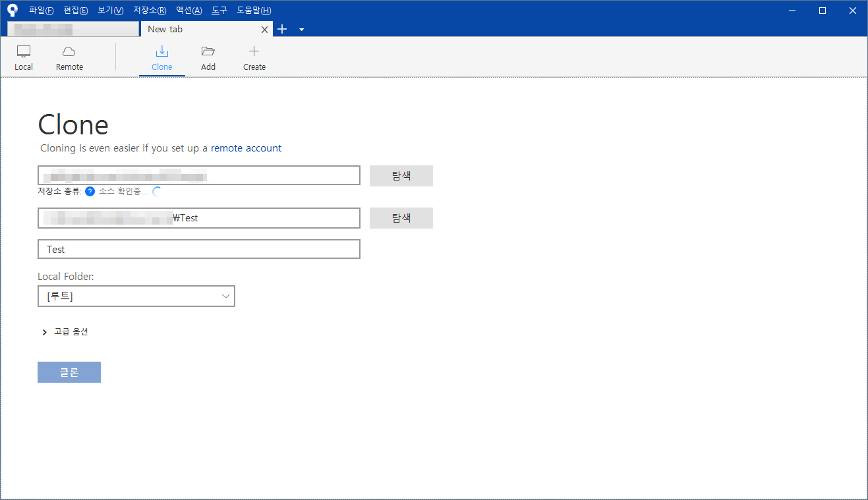Viewport: 868px width, 500px height.
Task: Minimize the Sourcetree window
Action: (792, 11)
